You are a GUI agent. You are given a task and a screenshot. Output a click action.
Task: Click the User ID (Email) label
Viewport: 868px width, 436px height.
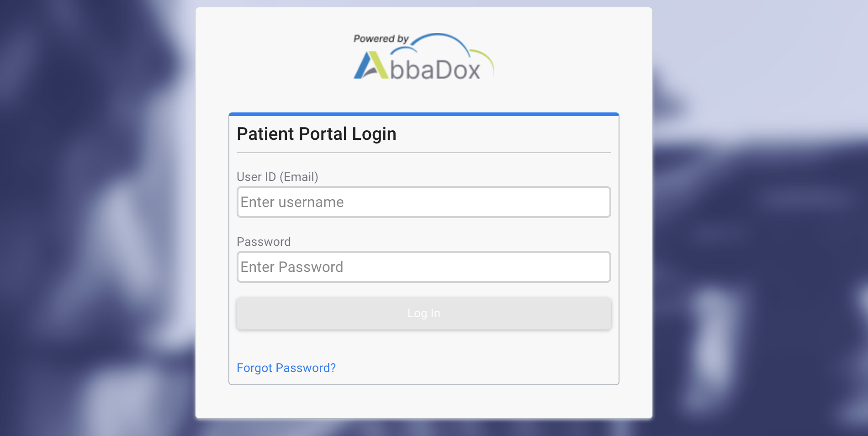pyautogui.click(x=277, y=177)
